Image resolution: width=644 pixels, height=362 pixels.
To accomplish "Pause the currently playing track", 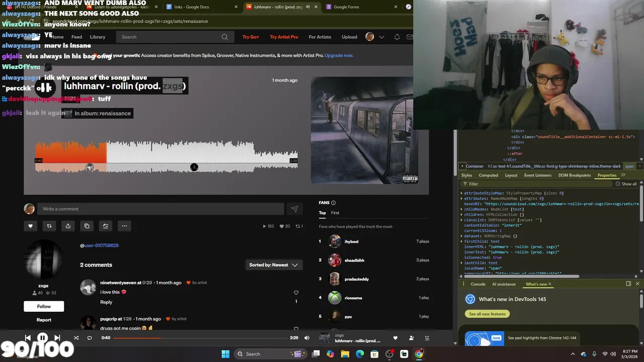I will (42, 338).
